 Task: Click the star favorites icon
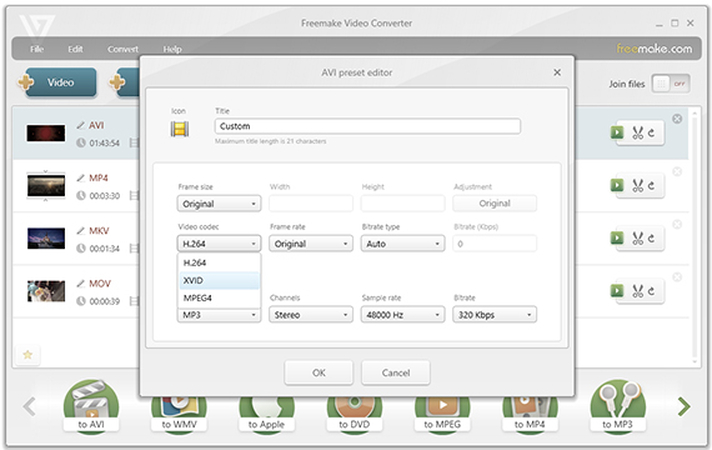pyautogui.click(x=28, y=355)
